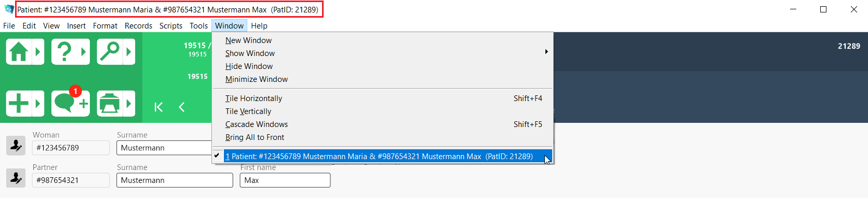The width and height of the screenshot is (868, 198).
Task: Expand arrow next to search icon
Action: (129, 52)
